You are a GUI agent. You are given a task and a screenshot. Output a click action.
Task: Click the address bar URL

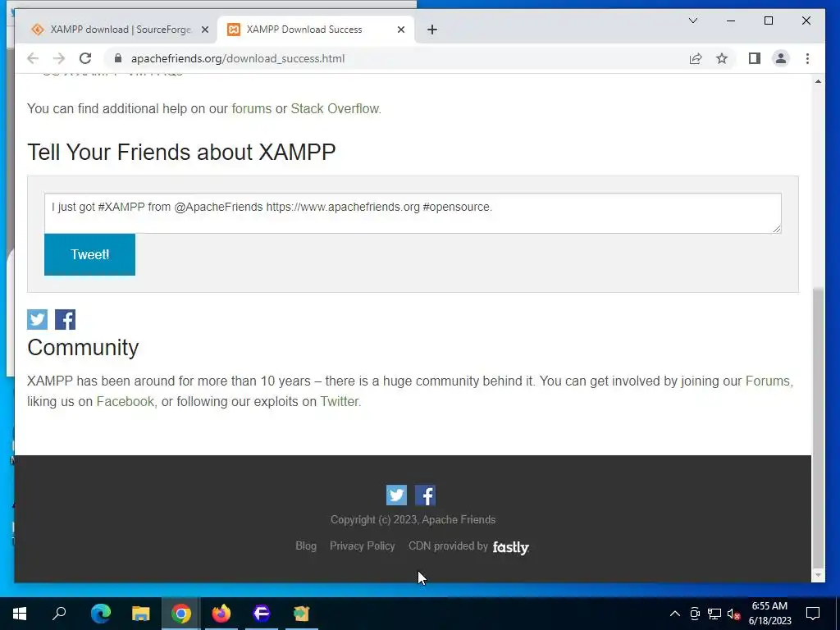(x=237, y=58)
